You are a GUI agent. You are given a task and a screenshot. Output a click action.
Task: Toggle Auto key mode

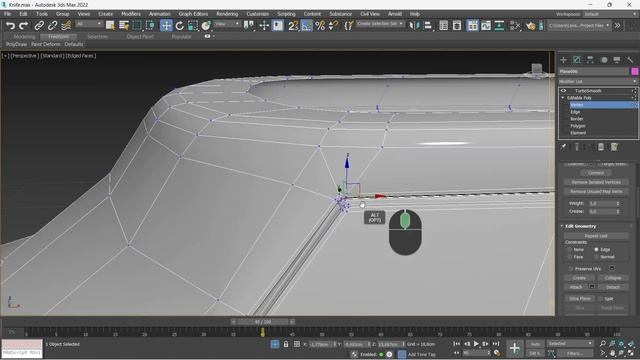(x=535, y=344)
